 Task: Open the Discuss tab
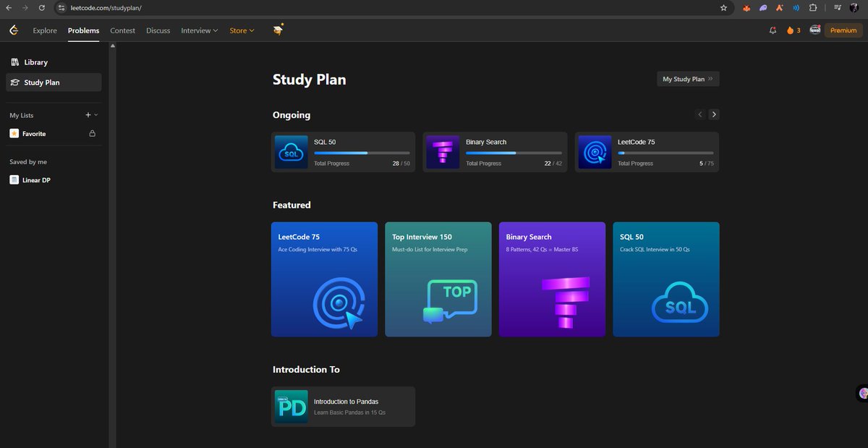[158, 30]
